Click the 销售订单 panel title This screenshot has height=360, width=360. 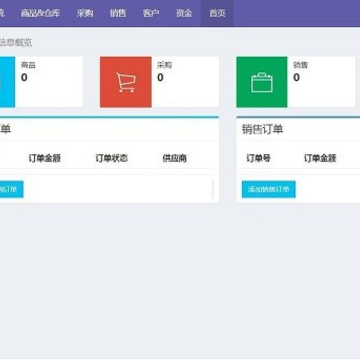point(262,129)
